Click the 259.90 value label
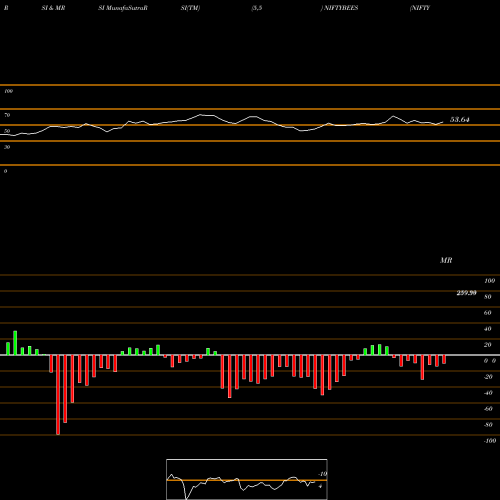 tap(466, 293)
